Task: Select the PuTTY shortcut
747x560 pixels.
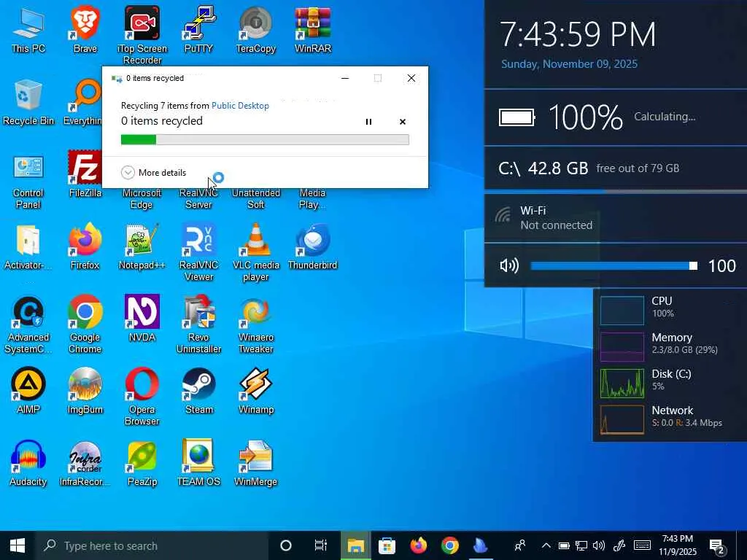Action: [x=198, y=31]
